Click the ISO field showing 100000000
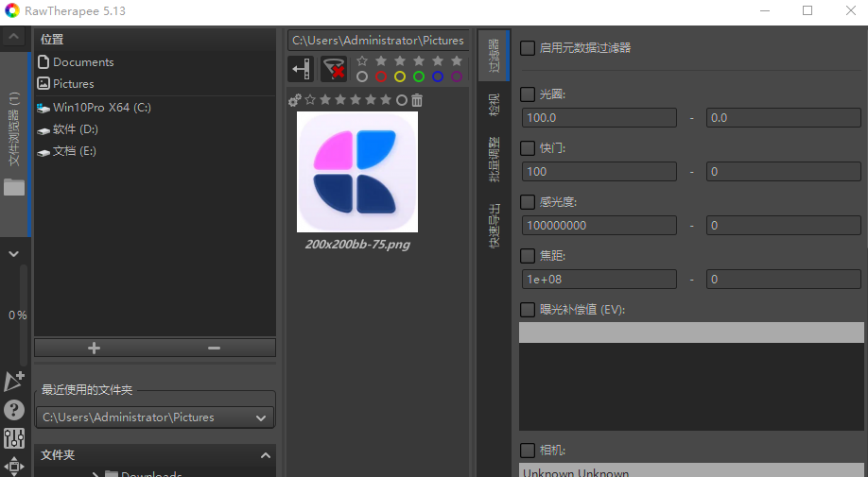 pos(599,226)
